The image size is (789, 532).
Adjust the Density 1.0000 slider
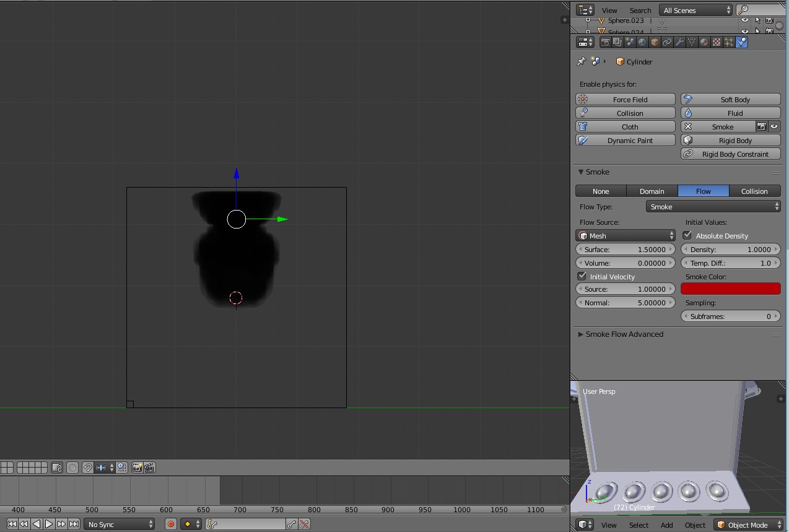click(731, 249)
